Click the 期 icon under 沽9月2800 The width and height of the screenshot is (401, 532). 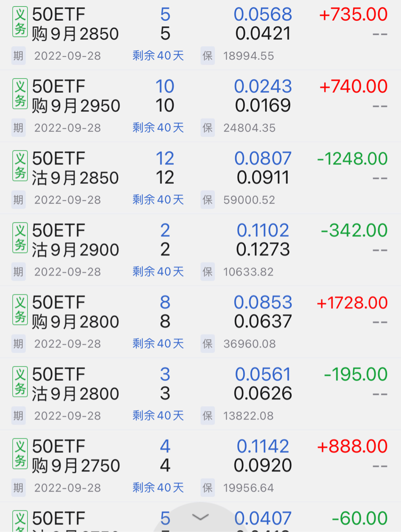[18, 416]
